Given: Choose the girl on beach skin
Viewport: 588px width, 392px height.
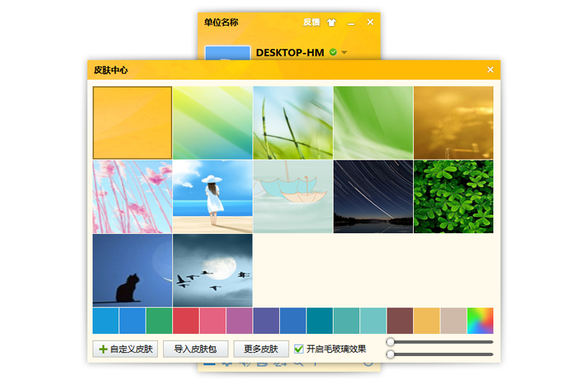Looking at the screenshot, I should pyautogui.click(x=212, y=196).
